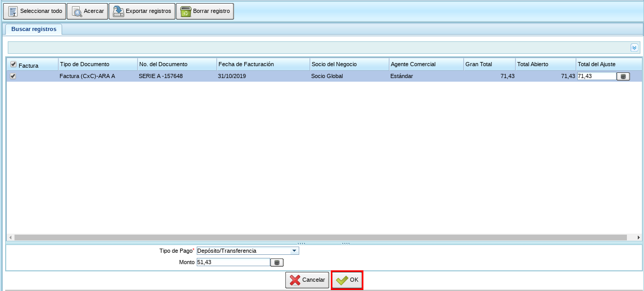The image size is (644, 291).
Task: Click the Cancelar button
Action: (x=307, y=280)
